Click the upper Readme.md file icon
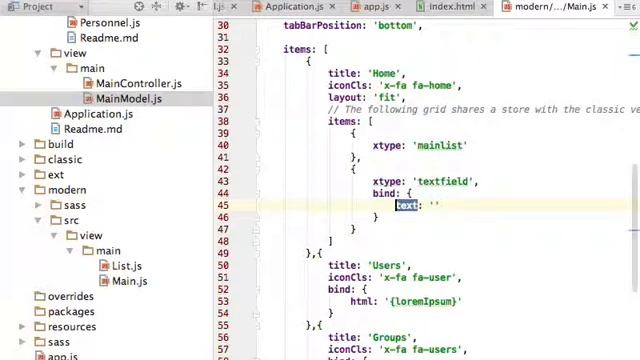Image resolution: width=640 pixels, height=360 pixels. [x=72, y=38]
